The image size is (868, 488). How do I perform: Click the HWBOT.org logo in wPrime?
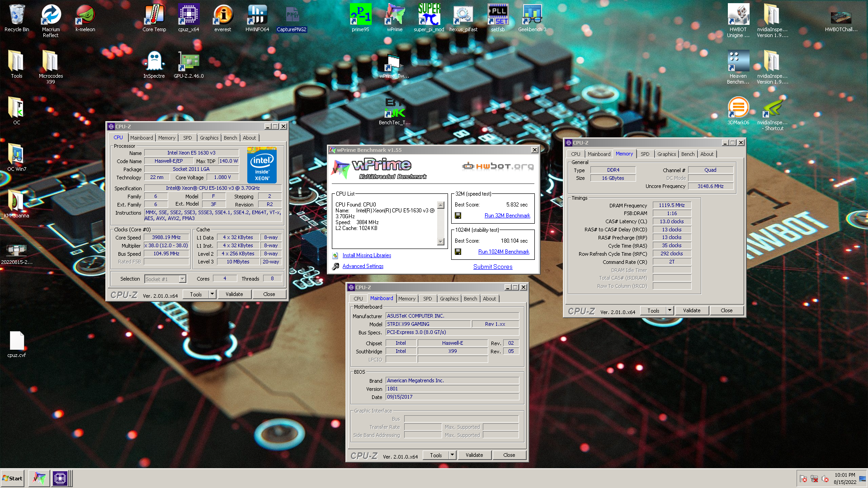[498, 166]
